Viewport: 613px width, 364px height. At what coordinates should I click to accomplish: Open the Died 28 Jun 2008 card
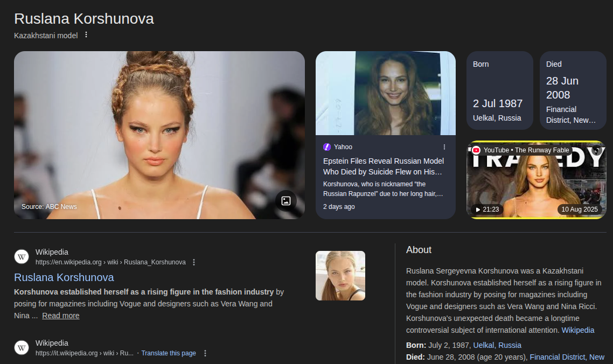click(x=573, y=90)
